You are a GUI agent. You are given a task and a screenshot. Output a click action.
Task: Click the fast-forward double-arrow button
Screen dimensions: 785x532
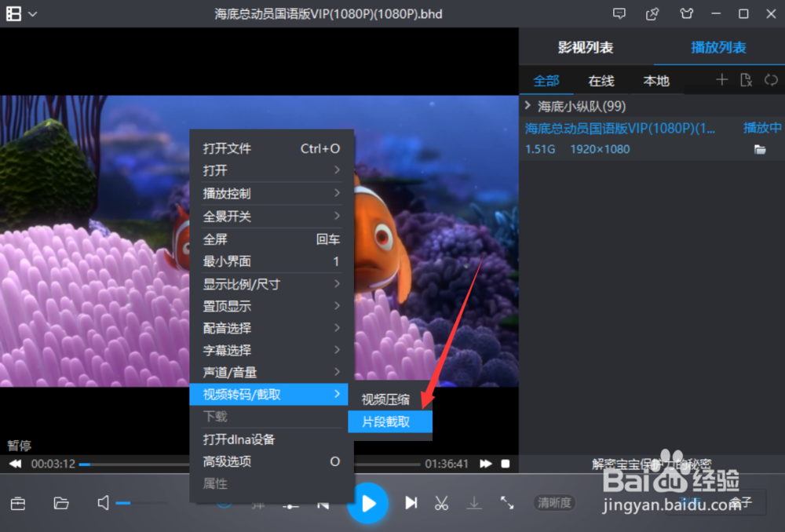point(486,464)
